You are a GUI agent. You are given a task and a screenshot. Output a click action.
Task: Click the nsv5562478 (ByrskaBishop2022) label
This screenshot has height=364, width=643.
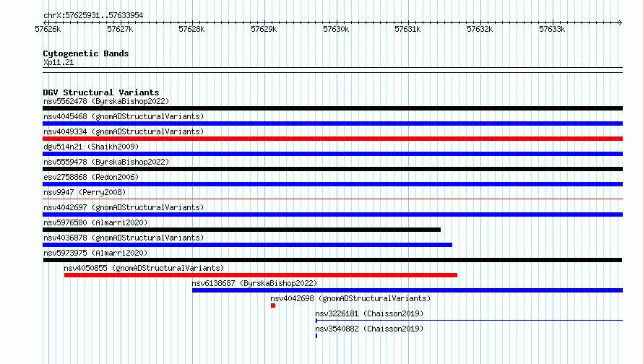pos(106,101)
